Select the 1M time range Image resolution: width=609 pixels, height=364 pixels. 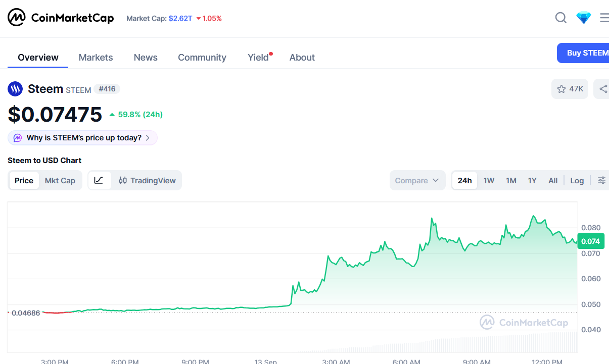tap(511, 180)
